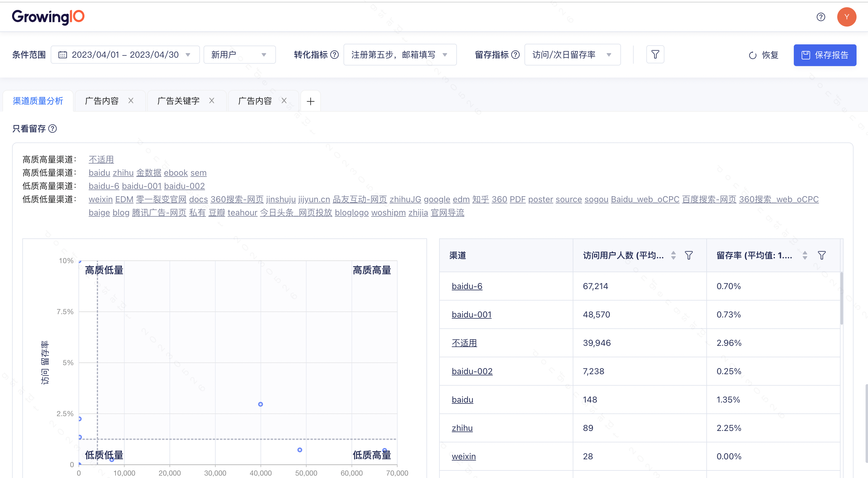
Task: Open the 访问/次日留存率 dropdown
Action: pyautogui.click(x=572, y=55)
